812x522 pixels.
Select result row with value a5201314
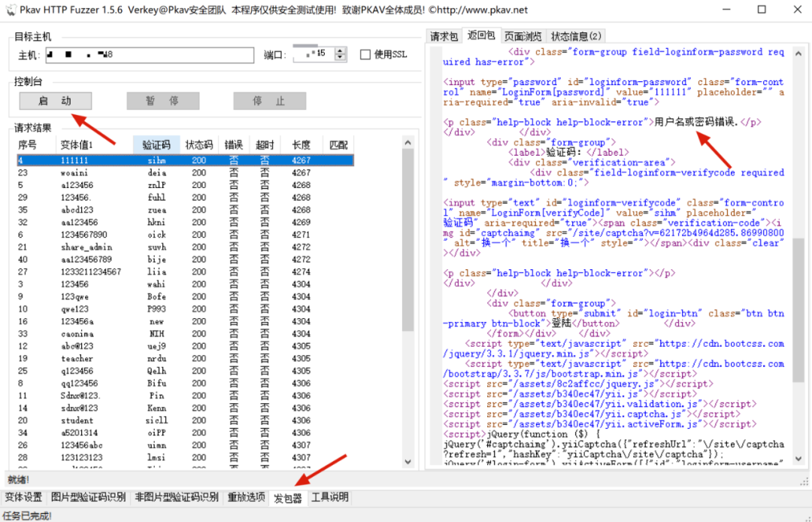tap(186, 433)
